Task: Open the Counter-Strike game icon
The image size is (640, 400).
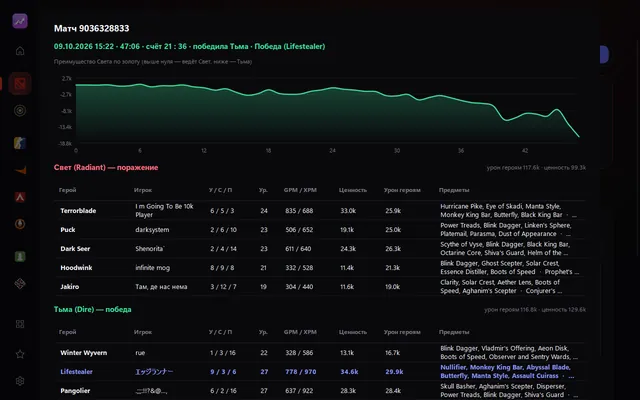Action: click(x=20, y=143)
